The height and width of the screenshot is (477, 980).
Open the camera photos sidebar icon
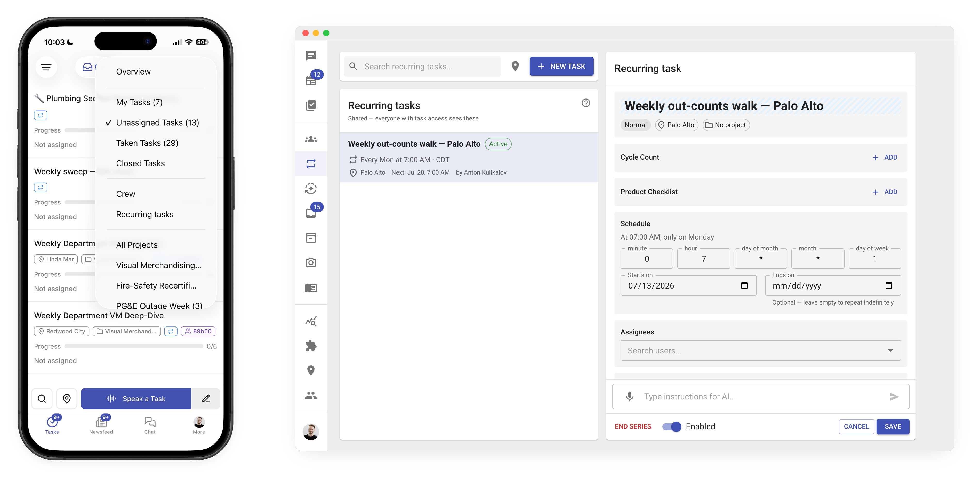tap(311, 263)
